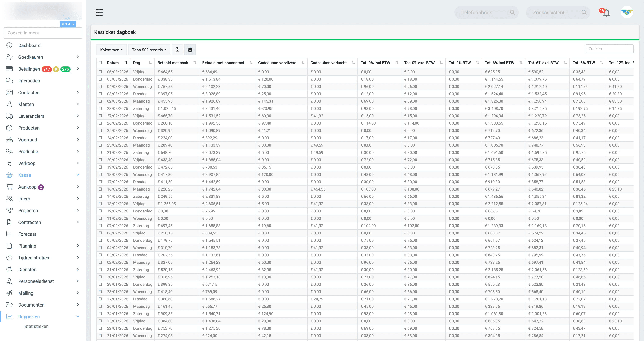Click the Interacties chat bubbles icon
This screenshot has height=341, width=644.
point(9,81)
